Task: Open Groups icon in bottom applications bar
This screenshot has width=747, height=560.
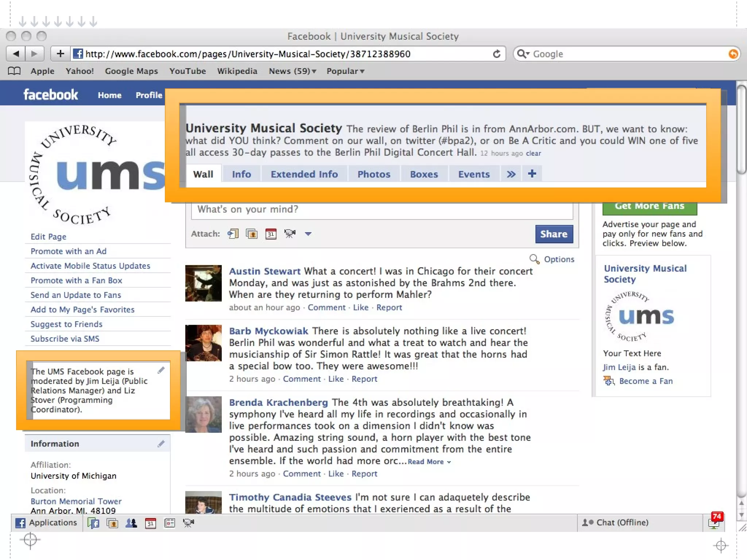Action: pyautogui.click(x=131, y=523)
